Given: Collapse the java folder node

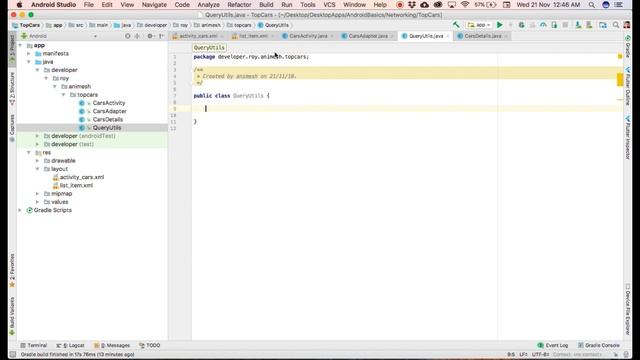Looking at the screenshot, I should [29, 62].
